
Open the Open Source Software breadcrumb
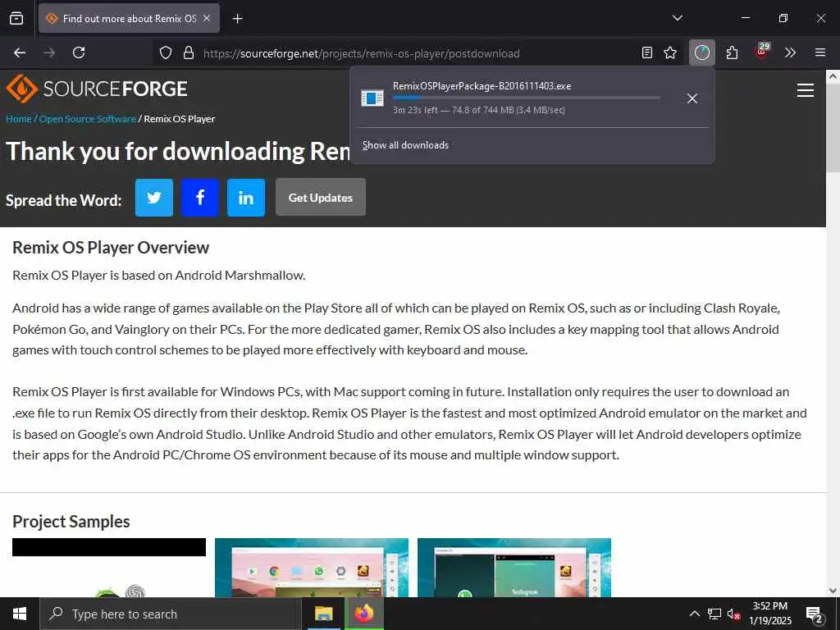click(x=87, y=119)
